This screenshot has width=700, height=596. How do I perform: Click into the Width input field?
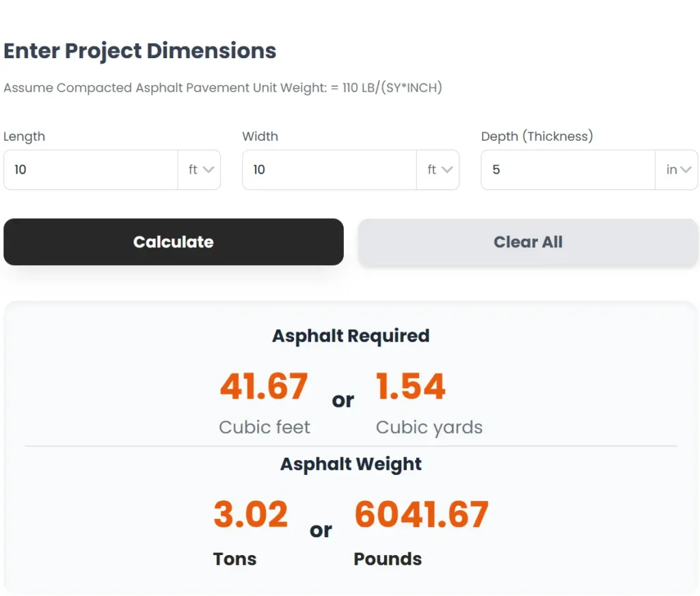pyautogui.click(x=329, y=170)
